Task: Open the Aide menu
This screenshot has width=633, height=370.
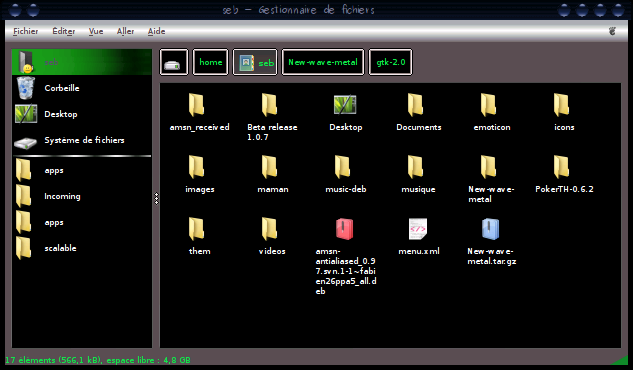Action: pyautogui.click(x=156, y=31)
